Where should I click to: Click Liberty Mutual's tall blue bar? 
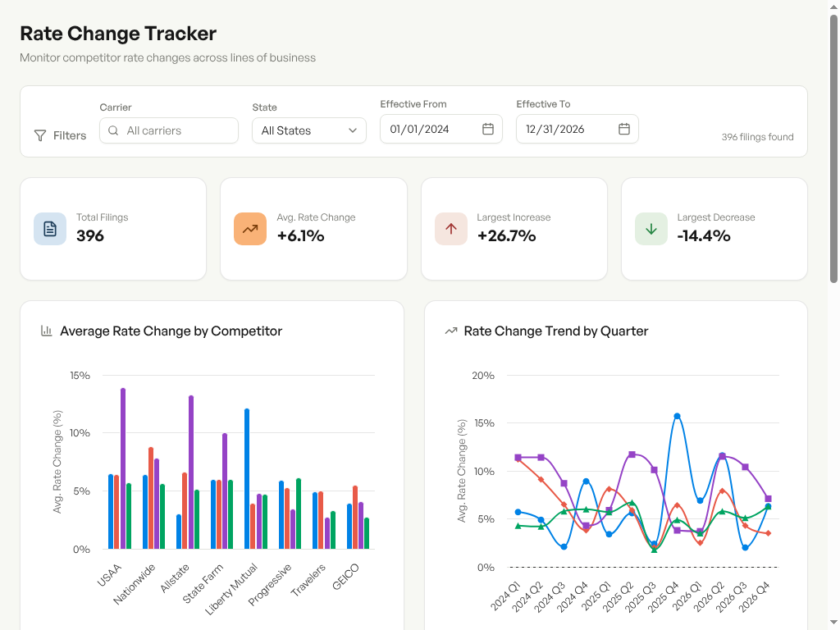click(247, 479)
